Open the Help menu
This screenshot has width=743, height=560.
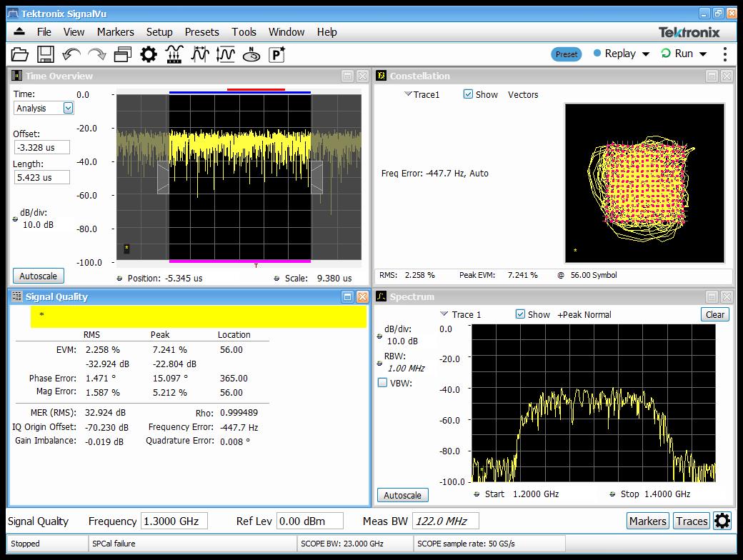[326, 31]
